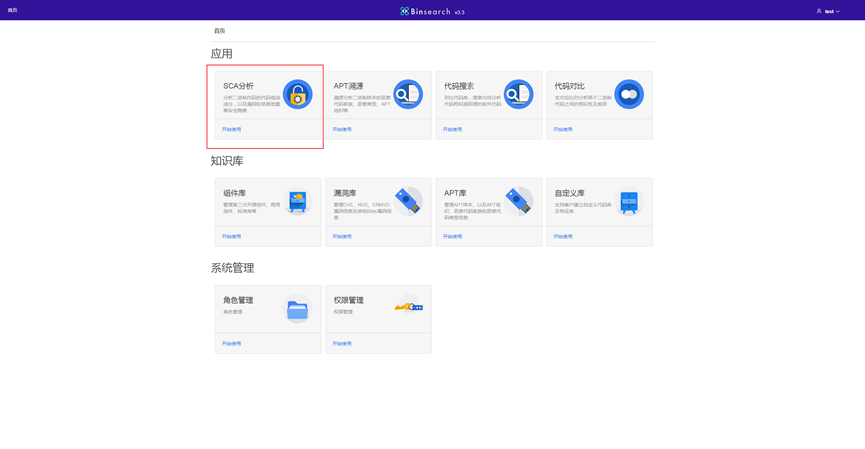Click the 自定义库 custom library icon
The height and width of the screenshot is (449, 865).
click(x=629, y=202)
